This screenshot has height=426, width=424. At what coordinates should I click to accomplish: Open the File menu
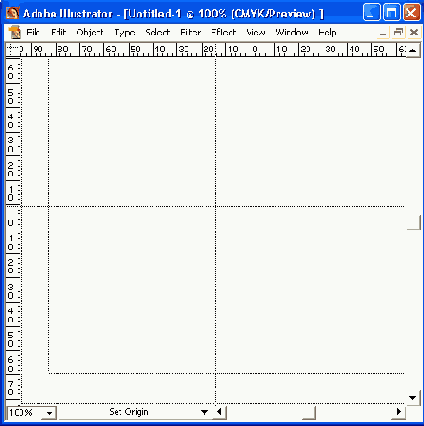[33, 32]
